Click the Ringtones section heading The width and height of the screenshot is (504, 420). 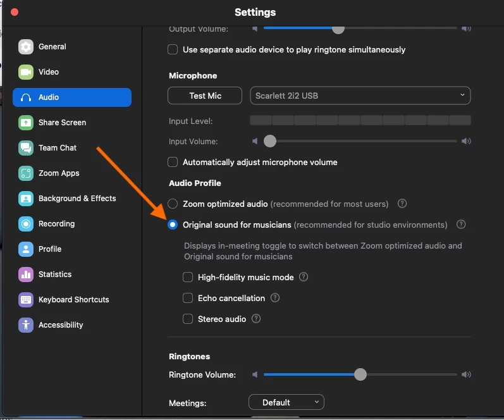189,357
